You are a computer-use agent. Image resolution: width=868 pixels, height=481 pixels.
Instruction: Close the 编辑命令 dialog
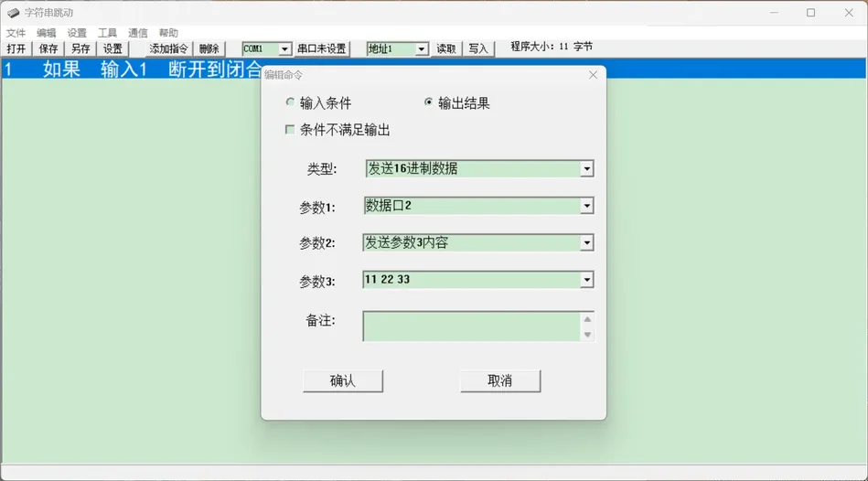point(593,75)
